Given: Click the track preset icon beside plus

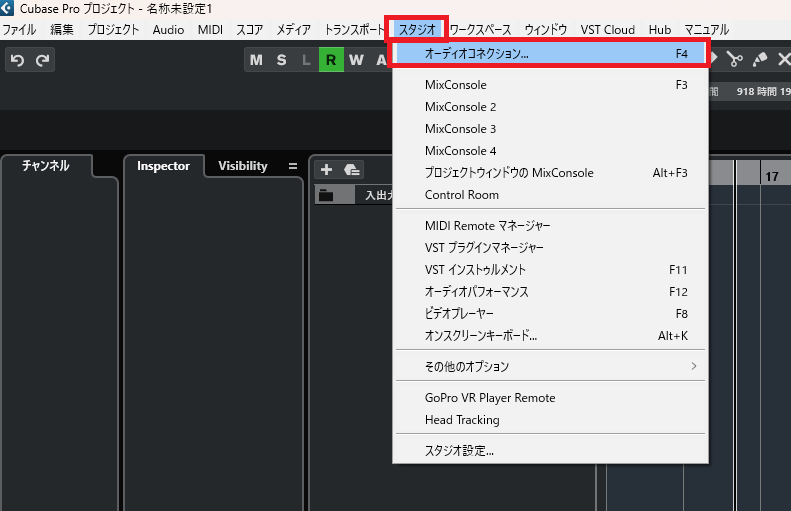Looking at the screenshot, I should pyautogui.click(x=352, y=169).
